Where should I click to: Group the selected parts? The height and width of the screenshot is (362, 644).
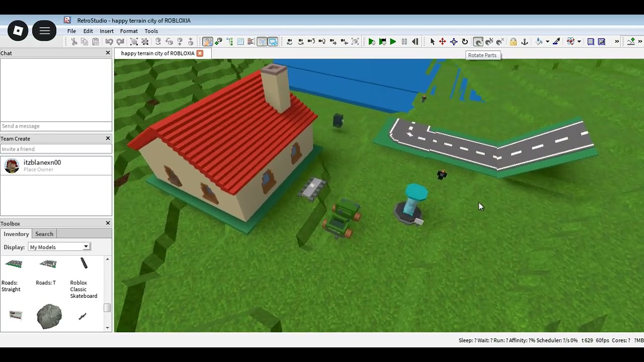click(x=133, y=42)
